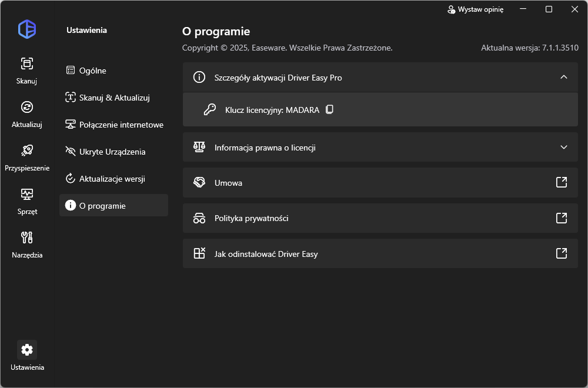The image size is (588, 388).
Task: Open Polityka prywatności via external link icon
Action: click(x=562, y=218)
